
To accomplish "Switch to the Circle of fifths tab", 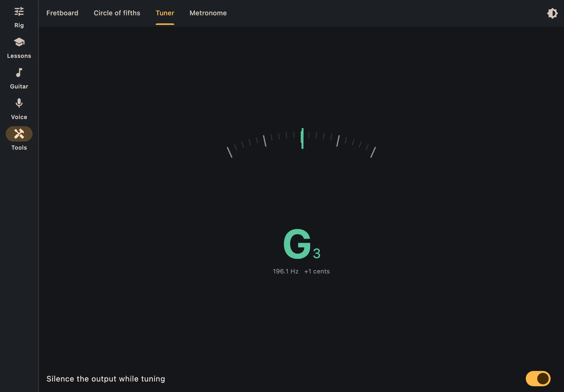I will (117, 13).
